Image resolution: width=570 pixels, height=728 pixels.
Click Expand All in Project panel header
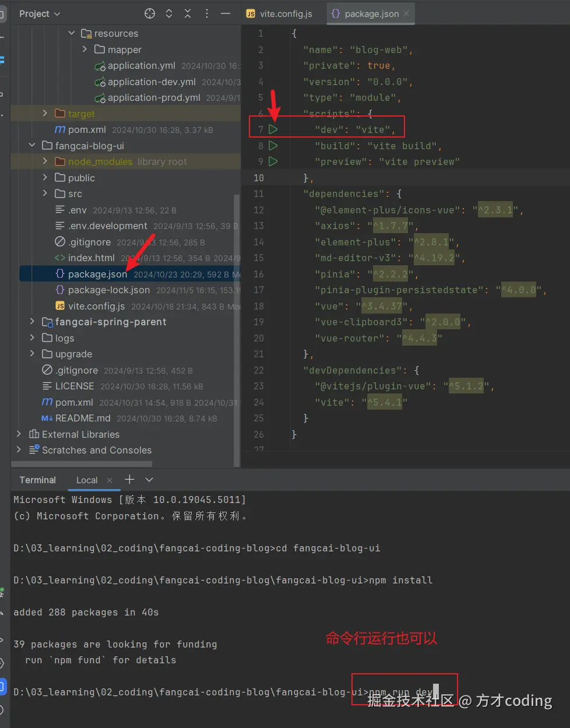point(169,13)
